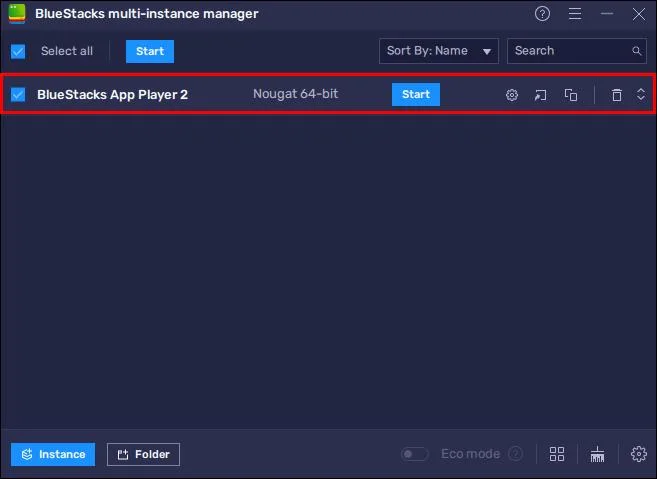This screenshot has width=657, height=479.
Task: Click the Nougat 64-bit label
Action: 295,94
